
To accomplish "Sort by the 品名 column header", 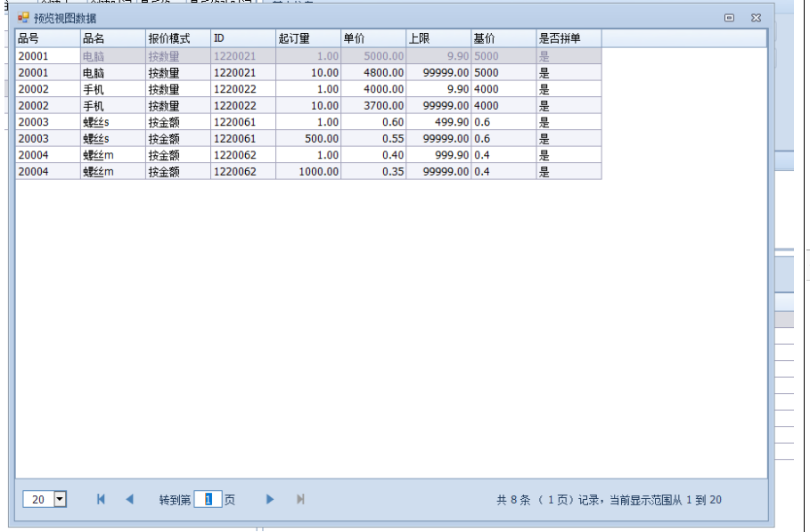I will (112, 38).
